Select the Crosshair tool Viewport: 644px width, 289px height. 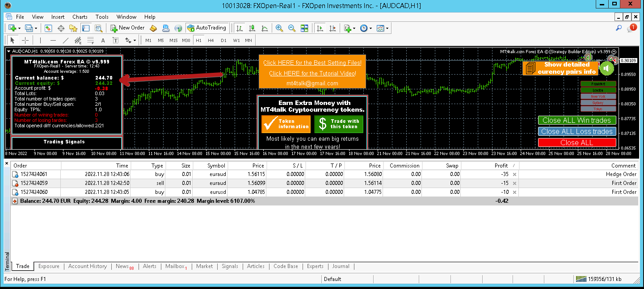25,40
